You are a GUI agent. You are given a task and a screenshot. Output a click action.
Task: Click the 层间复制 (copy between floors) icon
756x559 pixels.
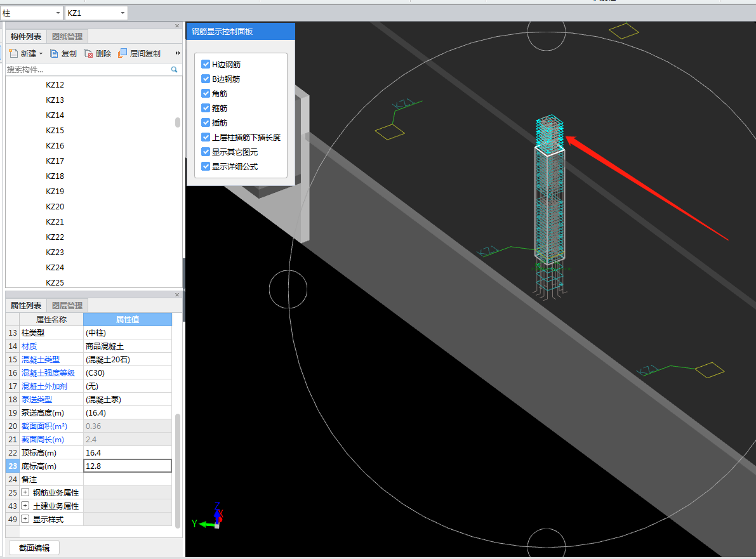coord(123,54)
